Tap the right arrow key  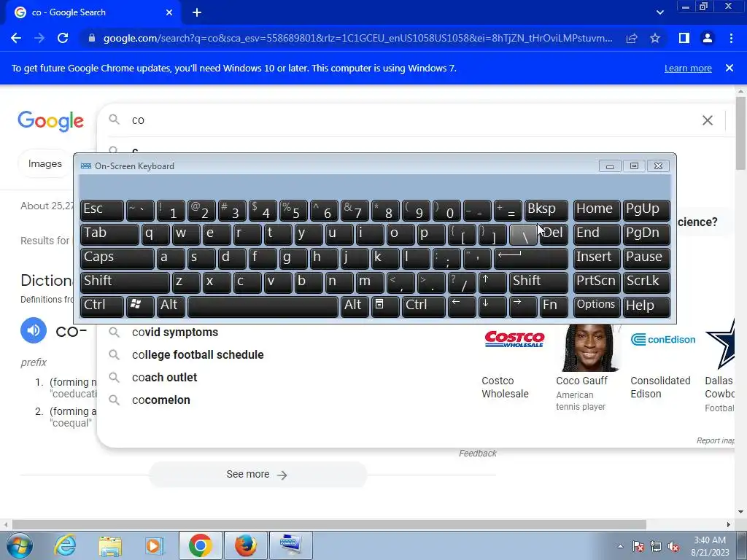click(x=523, y=306)
